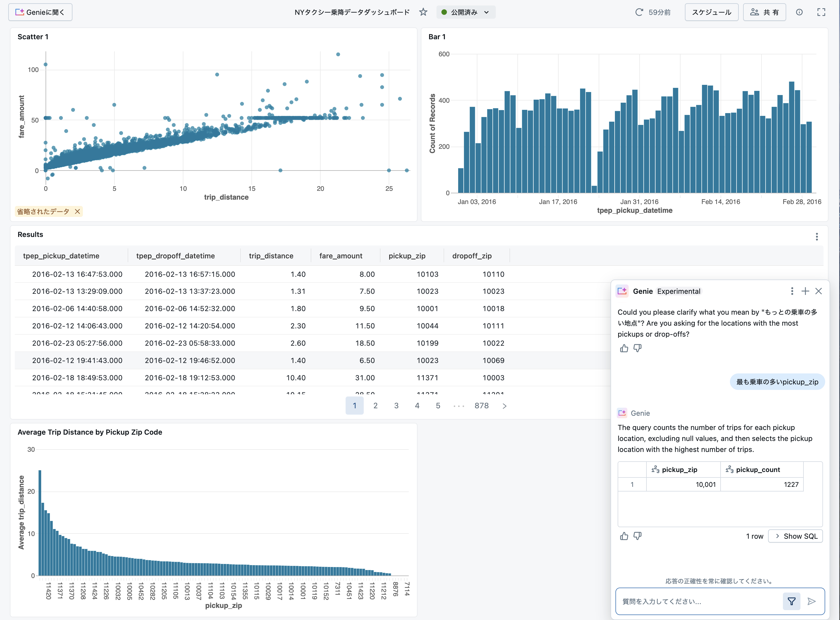Thumbs down the pickup_zip query answer
The height and width of the screenshot is (620, 840).
[637, 536]
